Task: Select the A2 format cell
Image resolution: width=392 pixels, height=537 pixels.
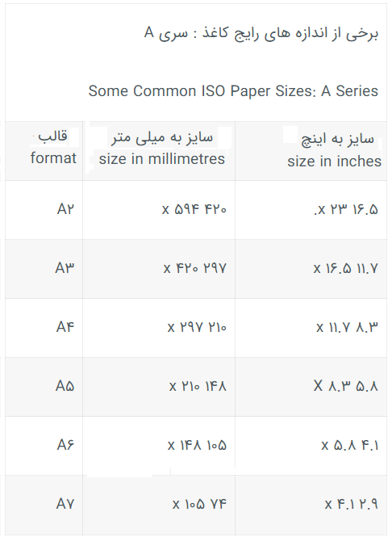Action: coord(65,209)
